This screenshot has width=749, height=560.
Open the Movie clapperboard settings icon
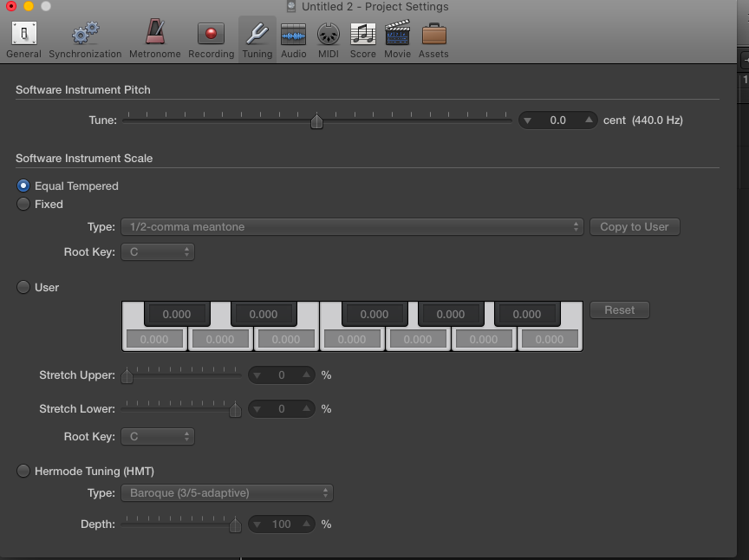[x=397, y=40]
